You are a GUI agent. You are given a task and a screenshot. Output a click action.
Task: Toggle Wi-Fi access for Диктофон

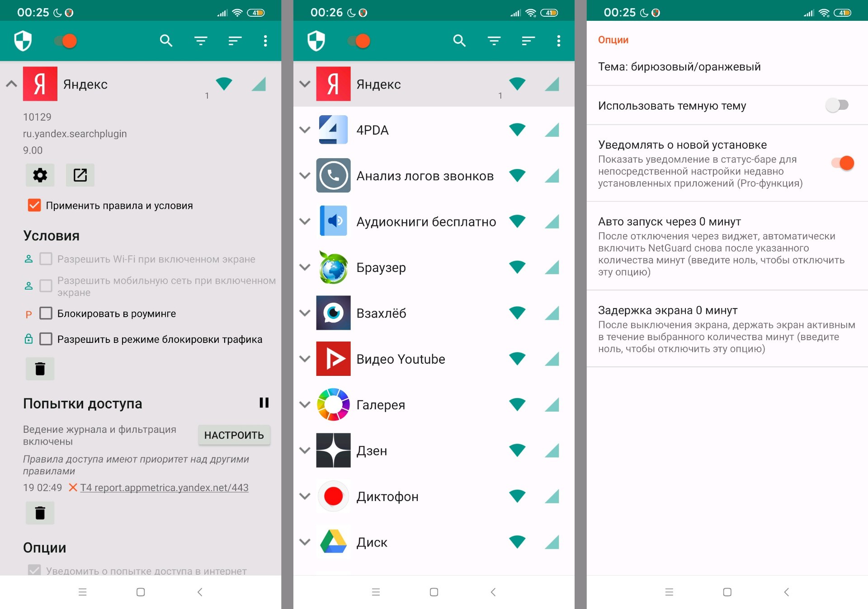pyautogui.click(x=517, y=496)
